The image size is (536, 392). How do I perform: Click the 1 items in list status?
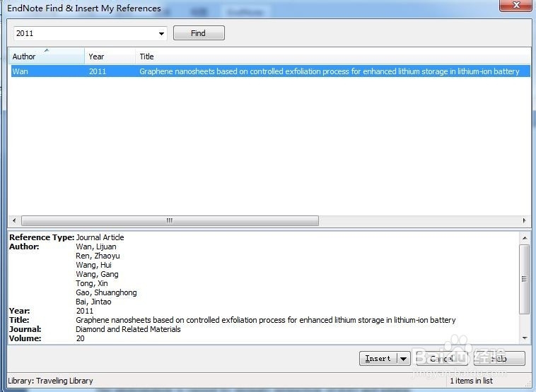click(x=472, y=381)
